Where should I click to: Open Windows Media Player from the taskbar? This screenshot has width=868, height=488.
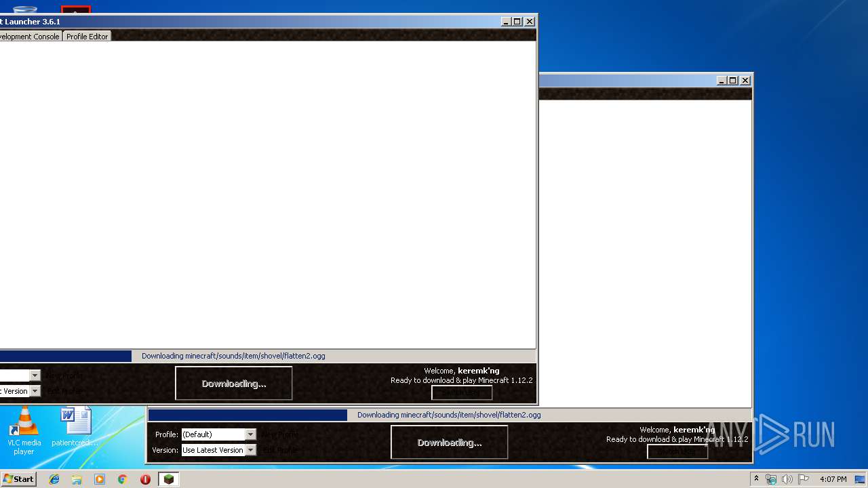(x=100, y=479)
